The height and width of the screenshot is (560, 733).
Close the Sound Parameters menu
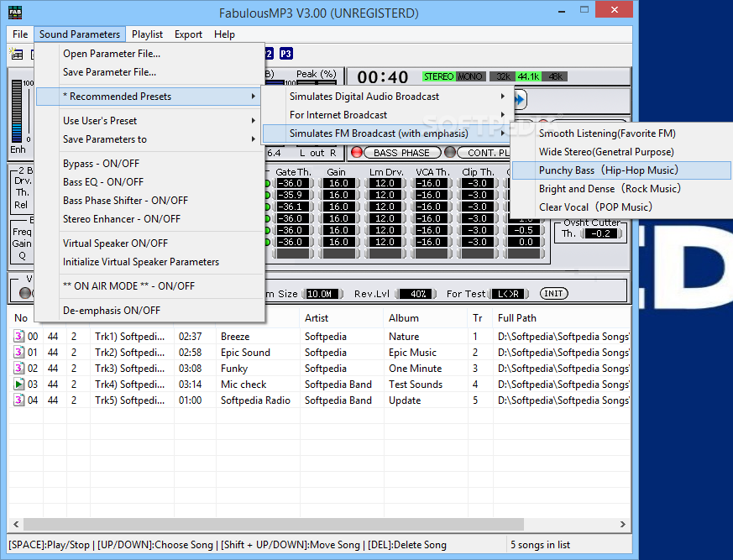click(x=80, y=34)
